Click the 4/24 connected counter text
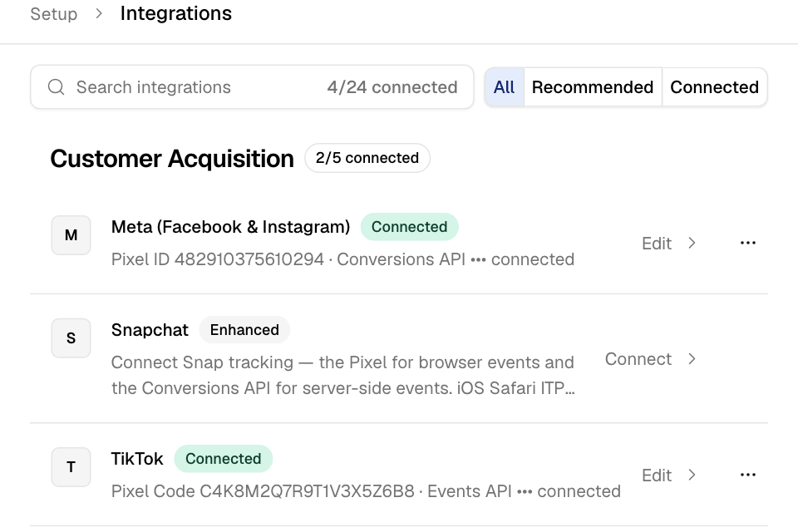 point(392,87)
